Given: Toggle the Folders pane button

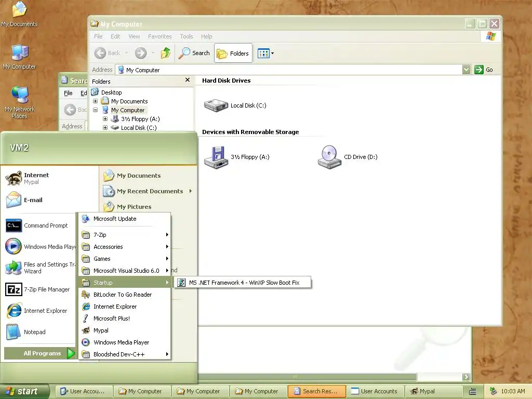Looking at the screenshot, I should pos(233,54).
